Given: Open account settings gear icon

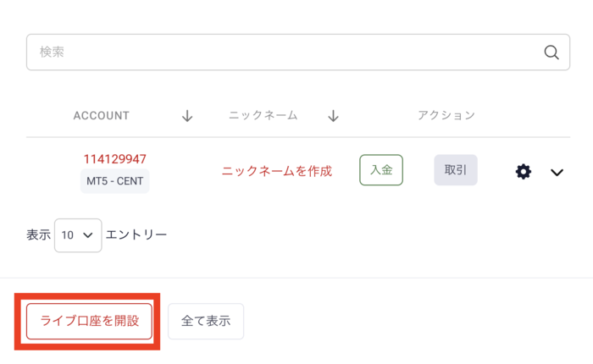Looking at the screenshot, I should (524, 172).
